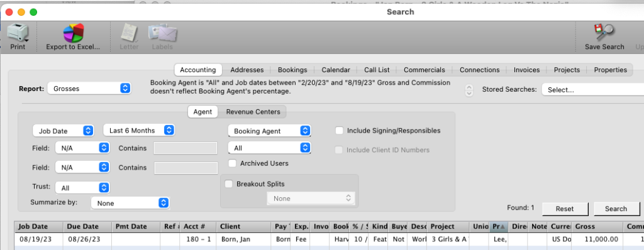644x250 pixels.
Task: Switch to the Connections tab
Action: pos(480,70)
